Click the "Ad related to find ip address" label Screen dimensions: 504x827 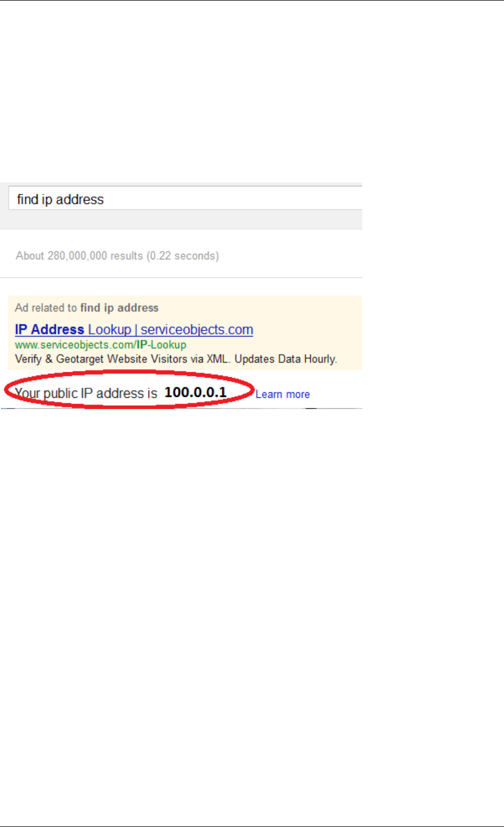tap(87, 307)
